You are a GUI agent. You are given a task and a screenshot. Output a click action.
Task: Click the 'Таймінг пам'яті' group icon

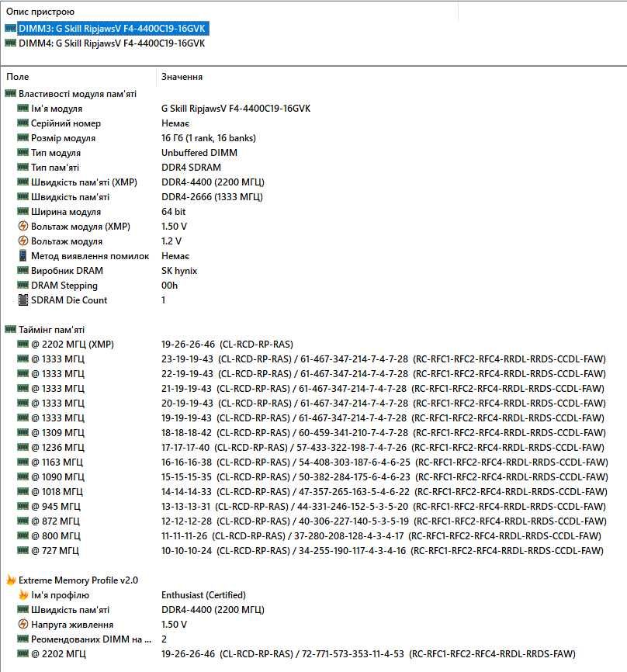pos(10,329)
